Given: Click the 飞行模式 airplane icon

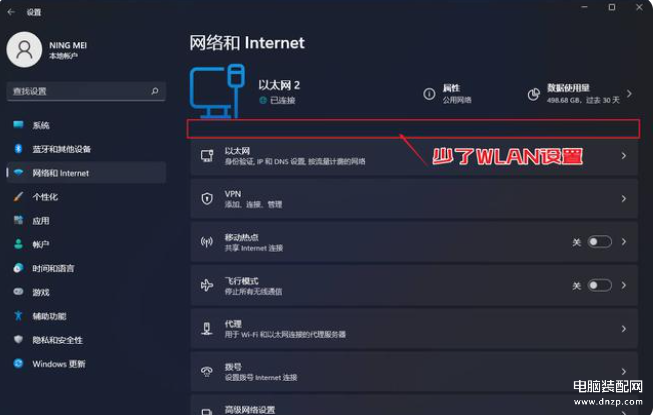Looking at the screenshot, I should 207,285.
